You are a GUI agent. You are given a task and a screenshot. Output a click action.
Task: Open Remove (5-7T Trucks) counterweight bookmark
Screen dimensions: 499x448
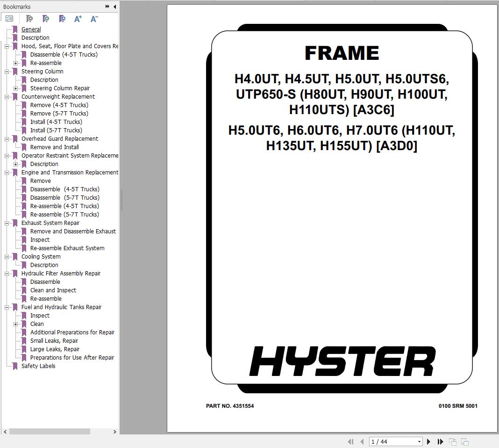pos(59,113)
